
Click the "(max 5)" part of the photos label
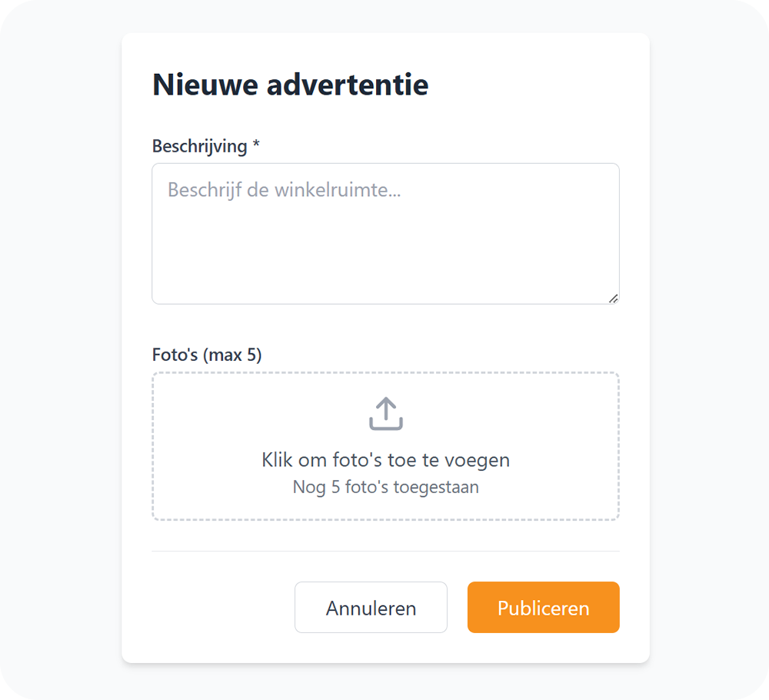[x=232, y=354]
